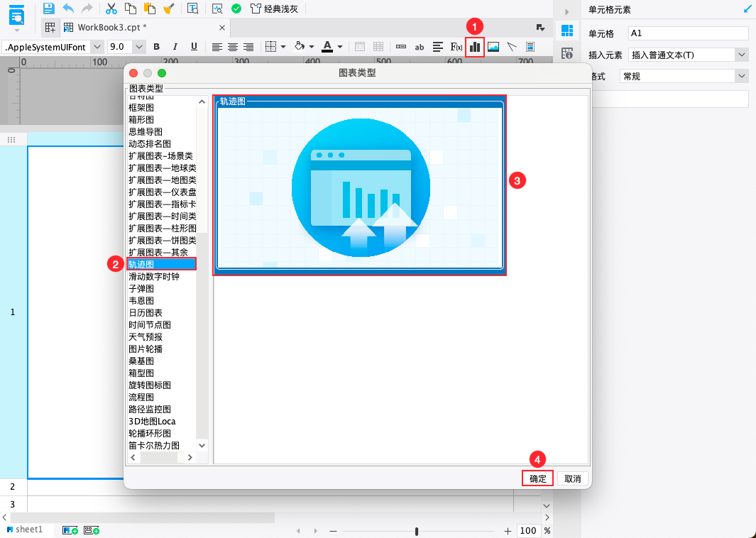Click the Format painter brush icon
The image size is (756, 538).
point(169,9)
